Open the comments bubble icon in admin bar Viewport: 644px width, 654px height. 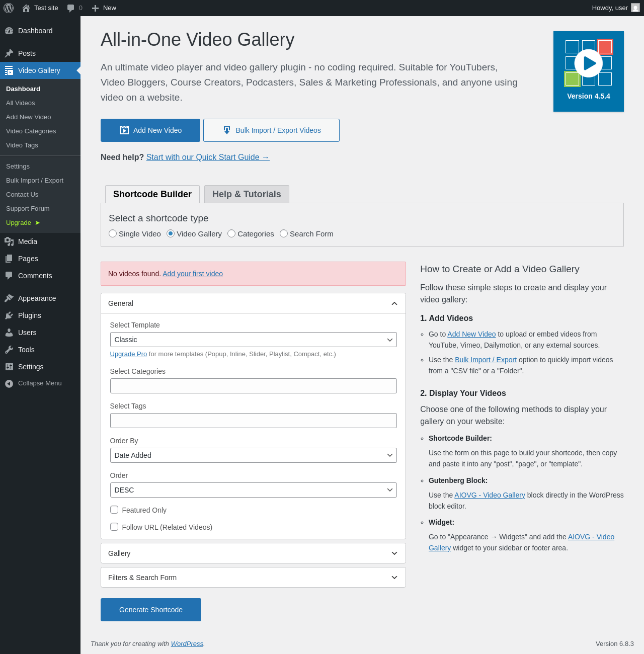70,8
